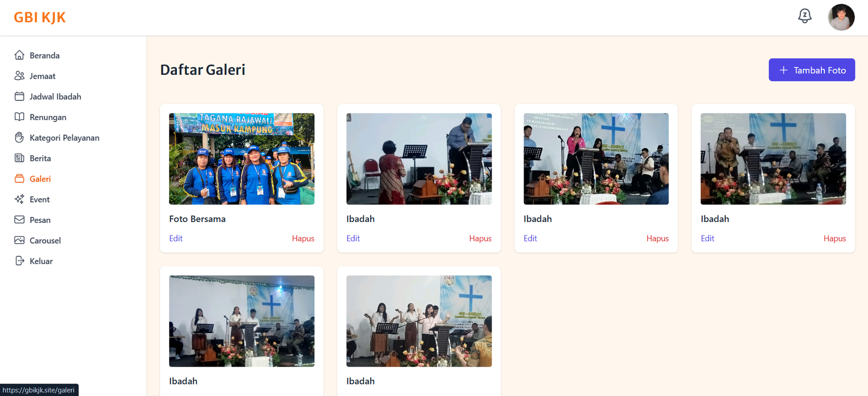Open the bottom-left Ibadah photo thumbnail
The width and height of the screenshot is (868, 396).
click(242, 321)
